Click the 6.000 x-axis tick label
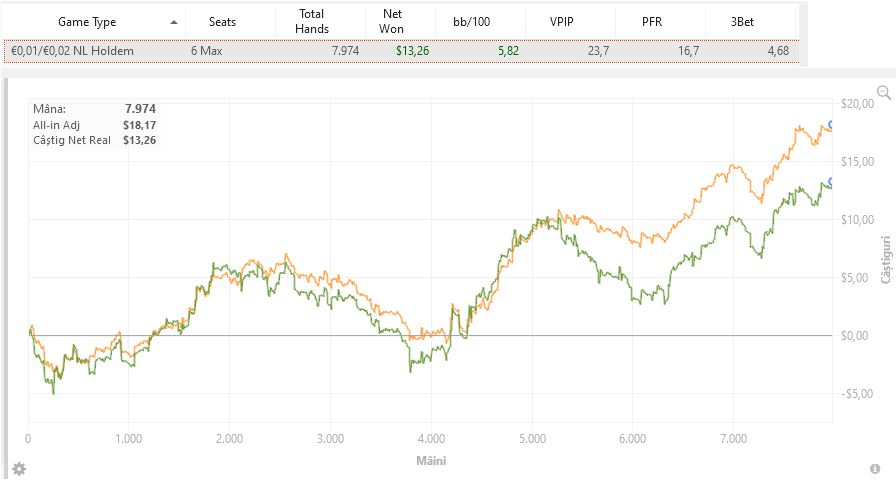 (633, 439)
